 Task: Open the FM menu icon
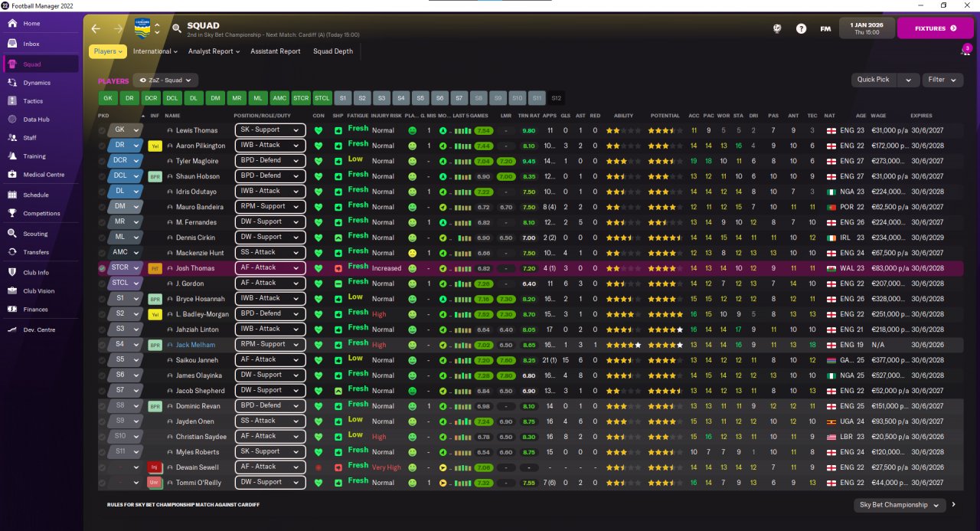pyautogui.click(x=825, y=28)
